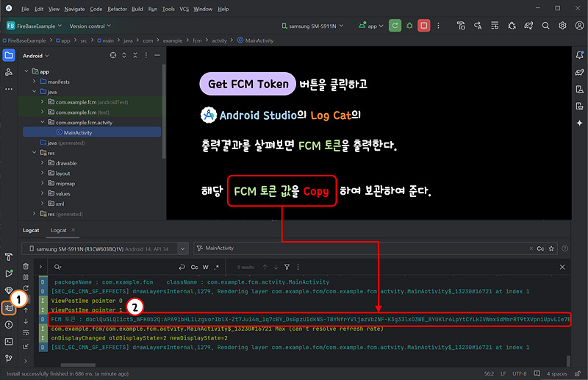Image resolution: width=588 pixels, height=380 pixels.
Task: Click the MainActivity breadcrumb
Action: [255, 40]
